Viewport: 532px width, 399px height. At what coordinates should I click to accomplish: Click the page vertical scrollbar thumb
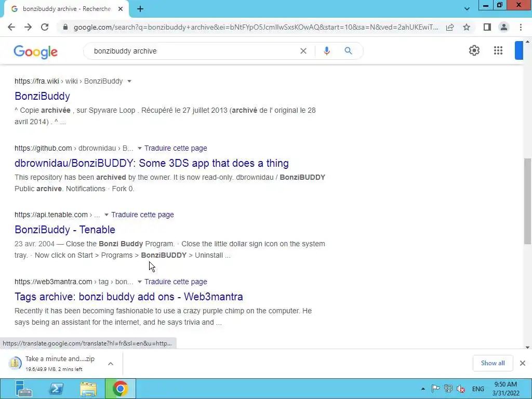(527, 201)
